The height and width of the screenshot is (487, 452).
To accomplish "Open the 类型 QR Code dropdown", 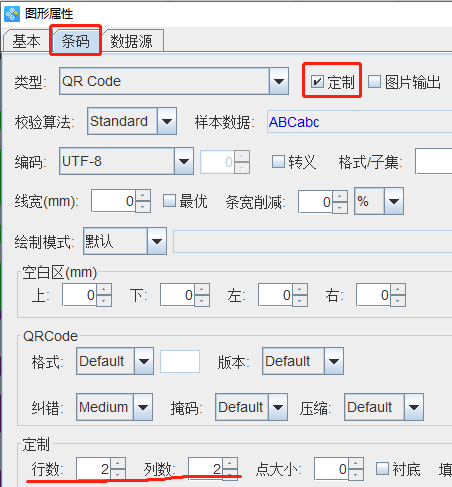I will click(278, 81).
